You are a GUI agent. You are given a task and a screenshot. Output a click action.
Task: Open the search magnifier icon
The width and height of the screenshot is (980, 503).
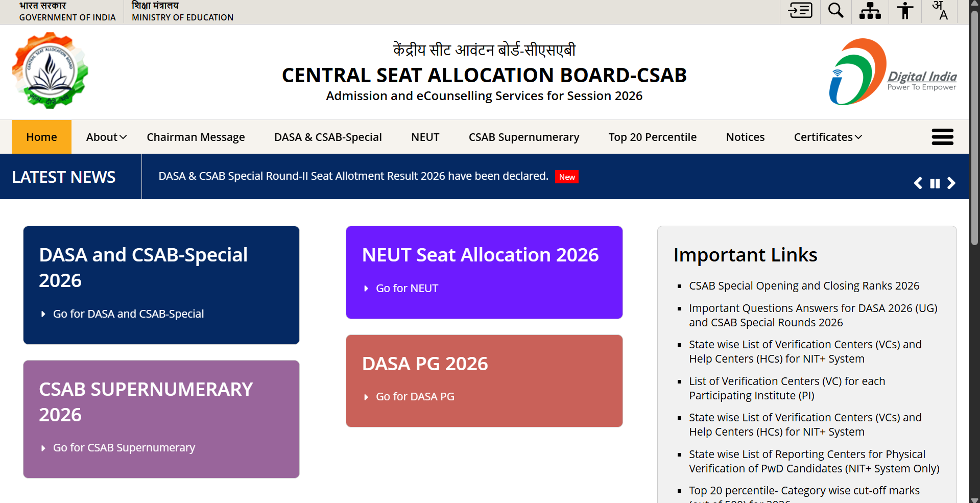836,10
